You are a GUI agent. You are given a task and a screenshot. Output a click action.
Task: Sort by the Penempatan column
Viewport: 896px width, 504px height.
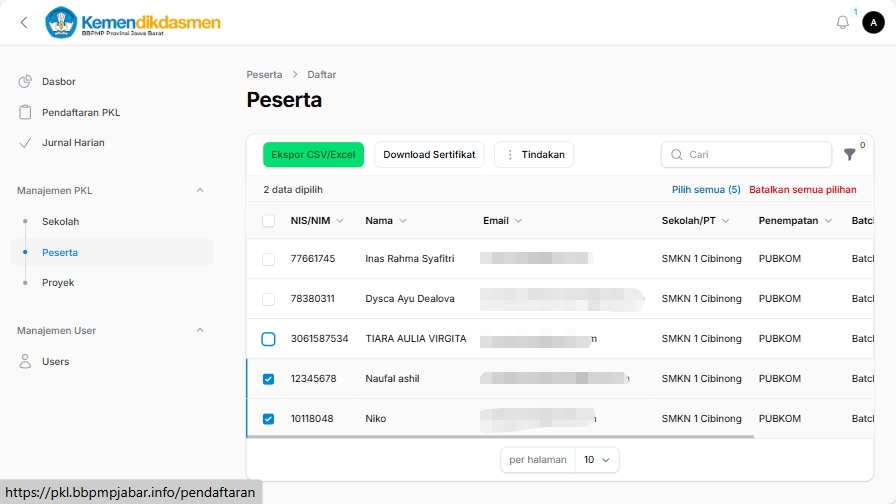794,221
